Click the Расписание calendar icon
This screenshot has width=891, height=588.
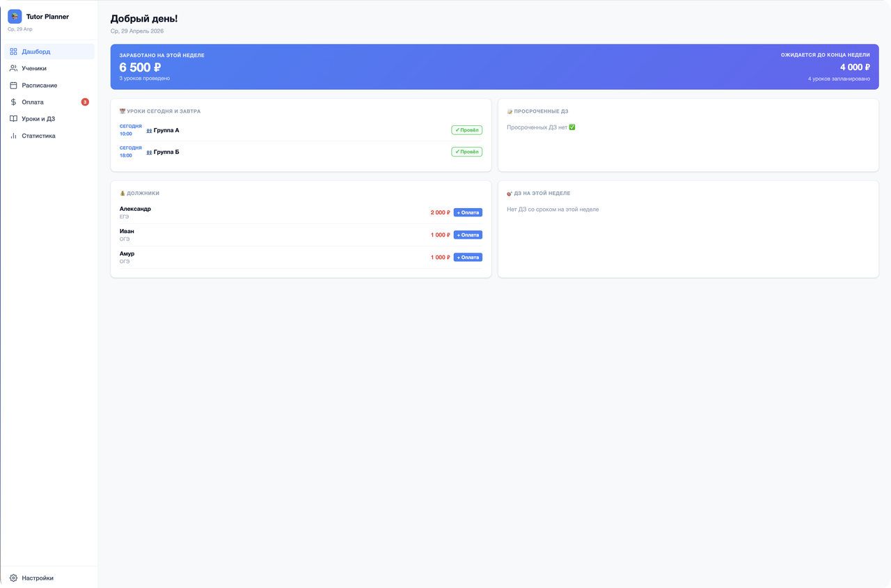click(x=13, y=85)
